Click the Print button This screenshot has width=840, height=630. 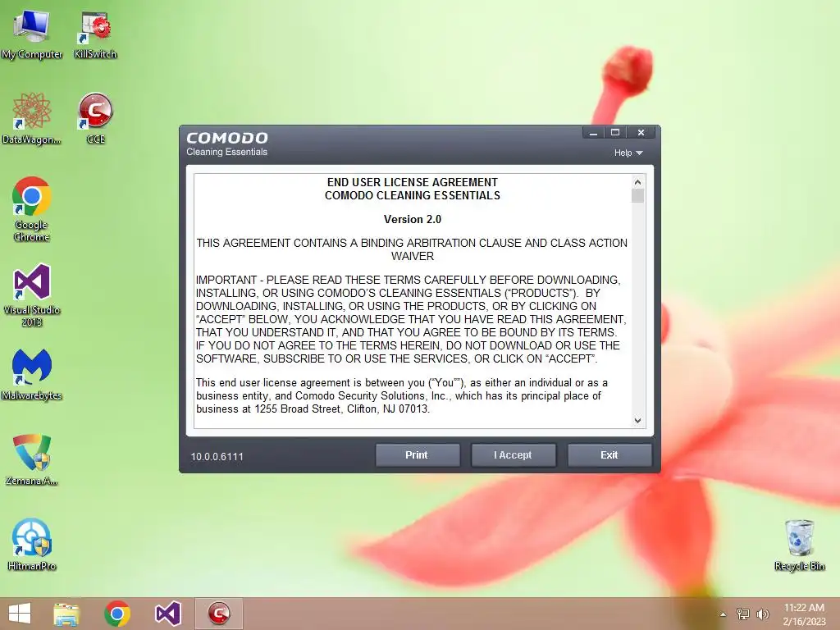418,454
